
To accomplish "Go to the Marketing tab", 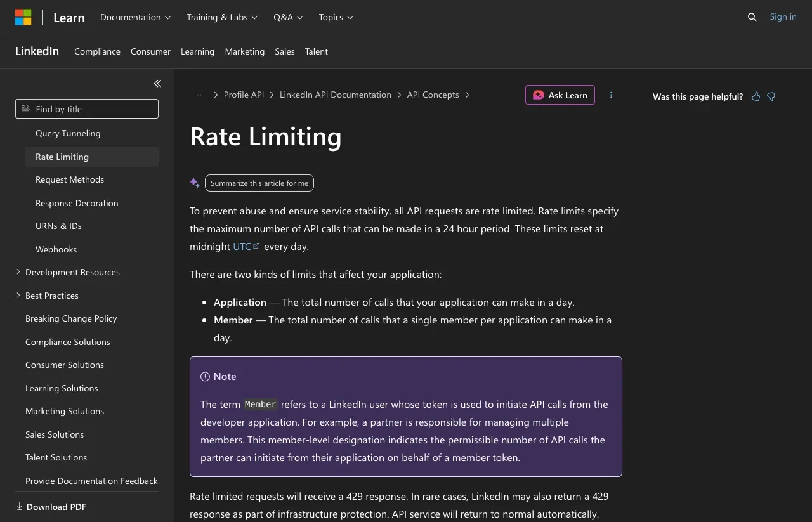I will click(x=244, y=51).
